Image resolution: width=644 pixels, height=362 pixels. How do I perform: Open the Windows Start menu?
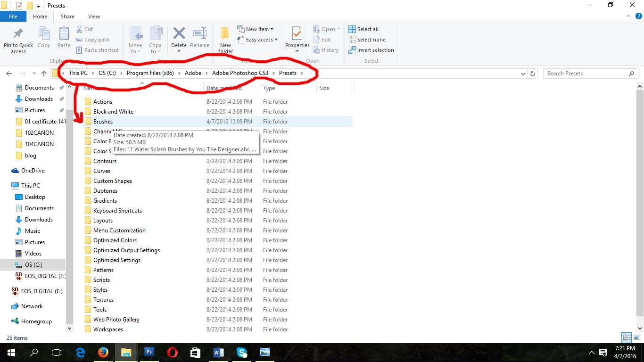(11, 352)
